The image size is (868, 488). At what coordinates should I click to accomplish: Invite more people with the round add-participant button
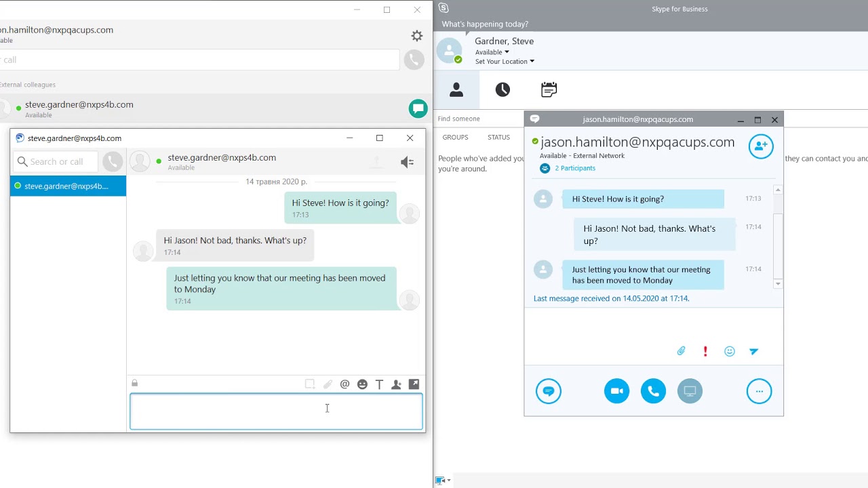(x=761, y=146)
